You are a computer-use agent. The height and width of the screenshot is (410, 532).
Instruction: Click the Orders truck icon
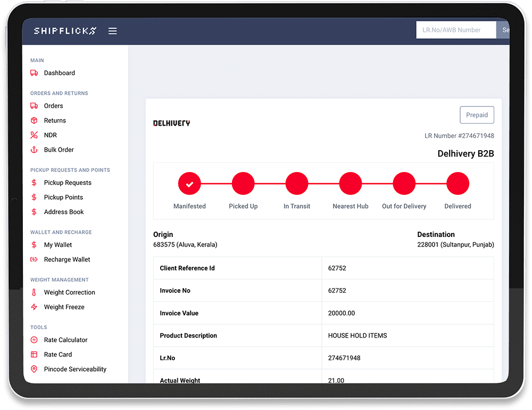[x=34, y=105]
